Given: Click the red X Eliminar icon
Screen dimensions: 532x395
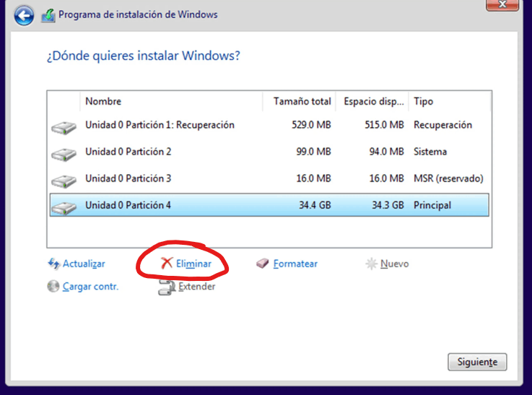Looking at the screenshot, I should 167,263.
